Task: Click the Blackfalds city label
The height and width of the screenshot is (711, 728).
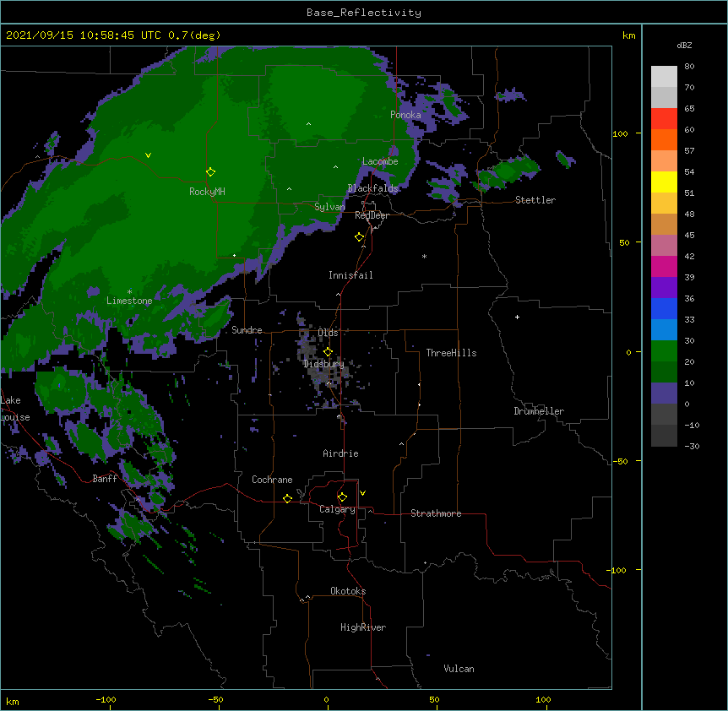Action: pos(372,188)
